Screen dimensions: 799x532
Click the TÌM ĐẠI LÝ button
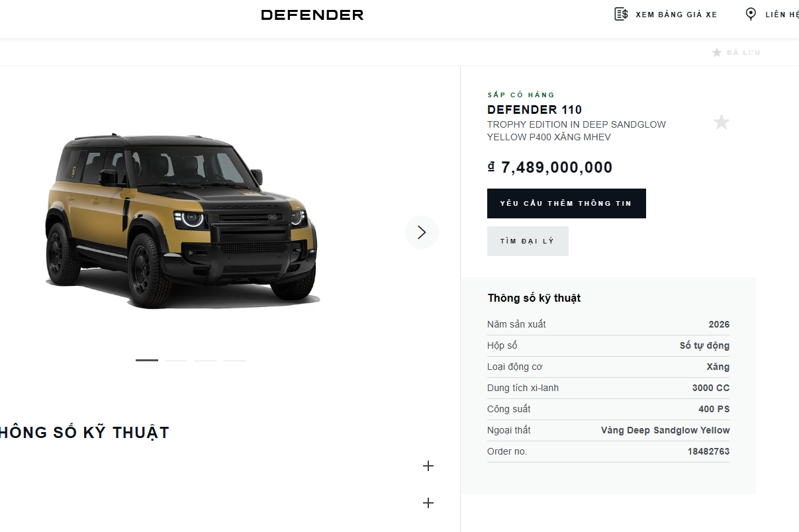(x=528, y=241)
